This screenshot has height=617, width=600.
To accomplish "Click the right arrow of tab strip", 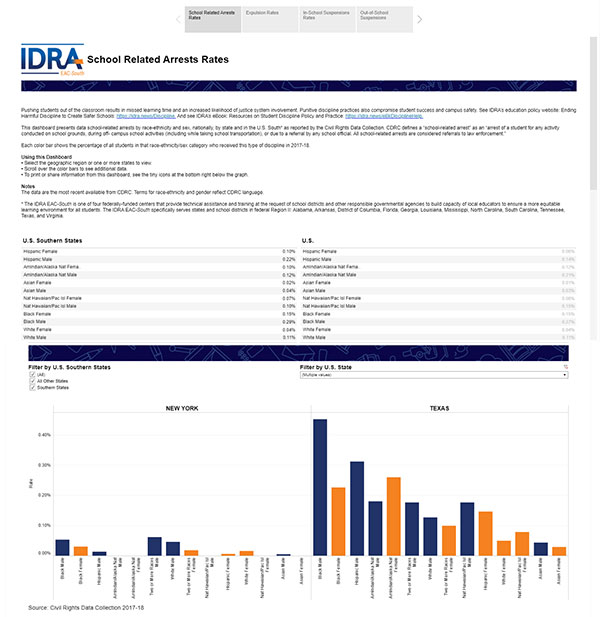I will pos(419,18).
